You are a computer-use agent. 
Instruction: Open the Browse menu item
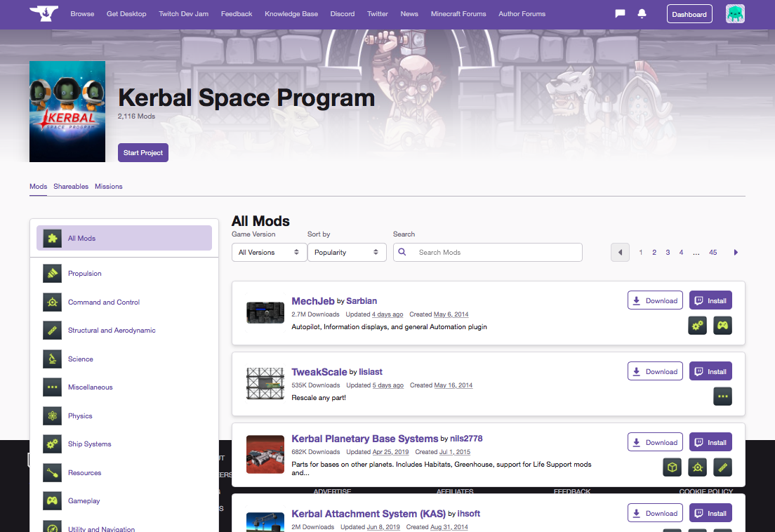pyautogui.click(x=83, y=14)
